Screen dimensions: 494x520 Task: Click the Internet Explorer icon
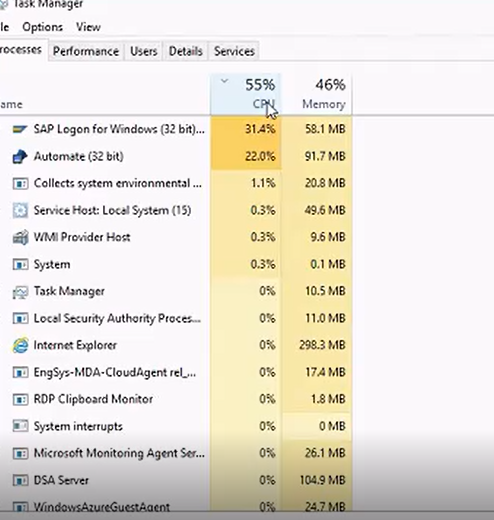20,345
